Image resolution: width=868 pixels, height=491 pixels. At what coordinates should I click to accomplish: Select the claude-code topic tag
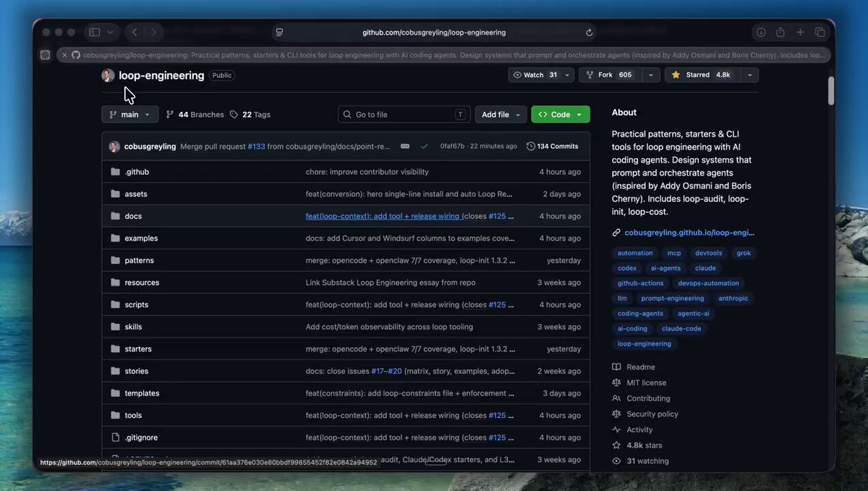point(681,328)
